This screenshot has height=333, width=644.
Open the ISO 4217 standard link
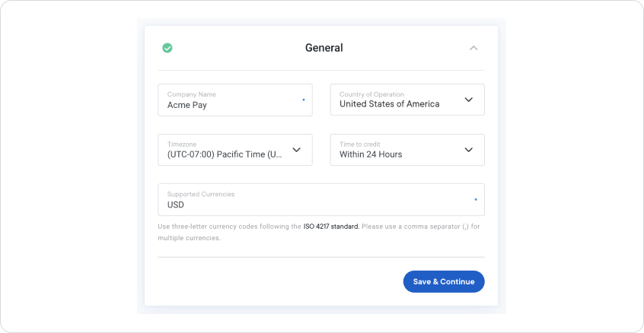[x=331, y=227]
